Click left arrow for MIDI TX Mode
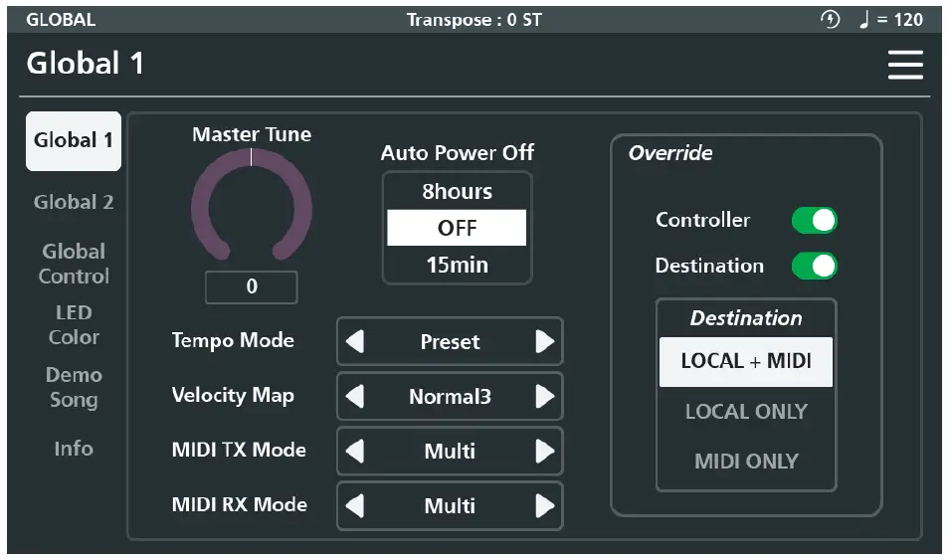The image size is (951, 560). [355, 452]
